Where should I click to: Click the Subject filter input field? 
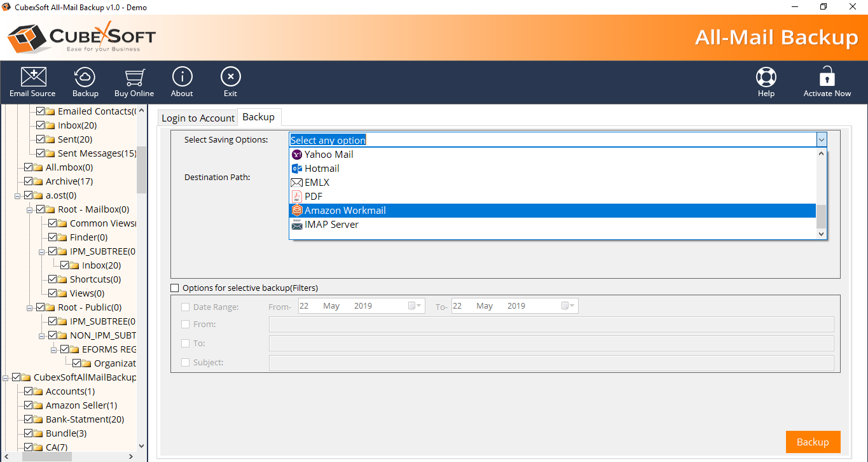tap(551, 363)
